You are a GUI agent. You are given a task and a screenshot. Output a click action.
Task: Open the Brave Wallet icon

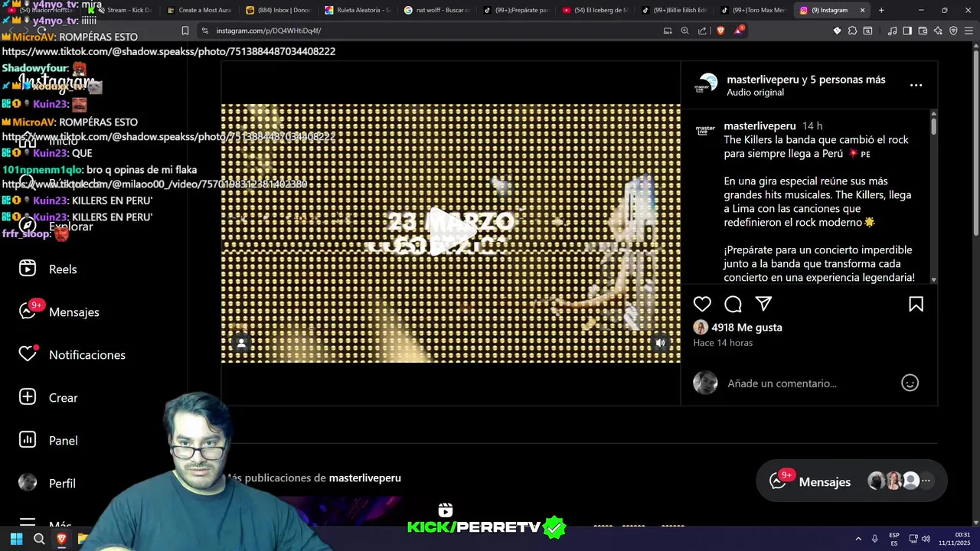coord(923,31)
